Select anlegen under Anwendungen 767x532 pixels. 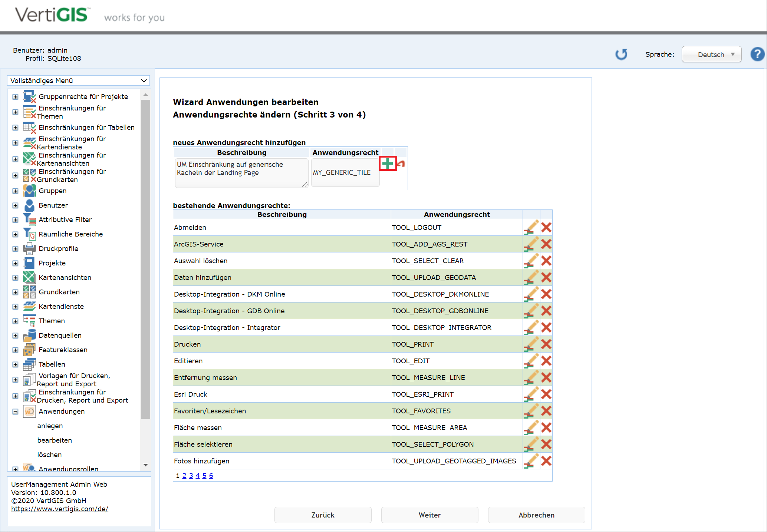(x=50, y=426)
